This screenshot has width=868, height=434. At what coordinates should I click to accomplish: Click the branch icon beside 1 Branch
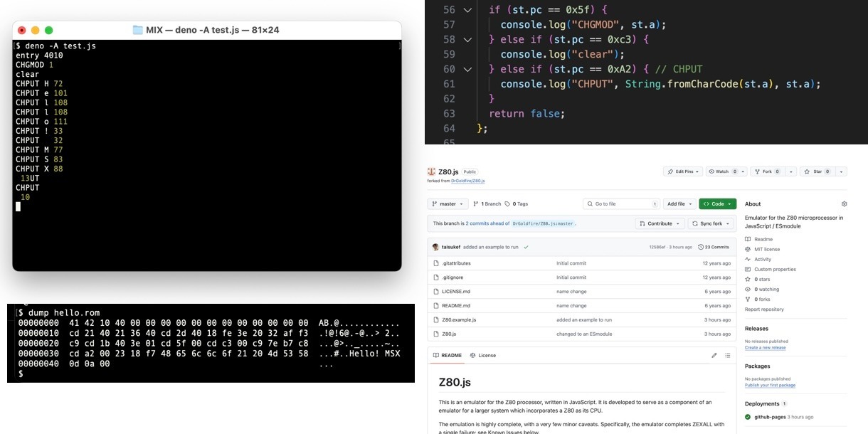(476, 203)
